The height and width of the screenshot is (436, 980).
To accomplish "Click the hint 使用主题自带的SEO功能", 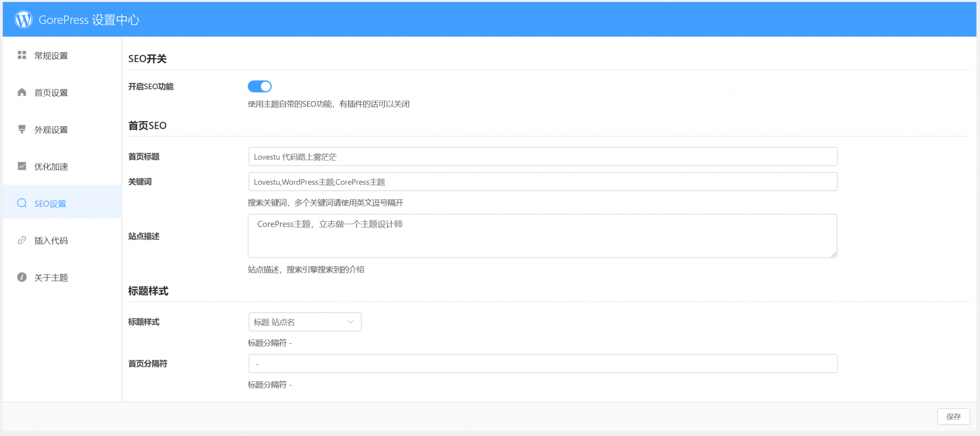I will coord(328,104).
